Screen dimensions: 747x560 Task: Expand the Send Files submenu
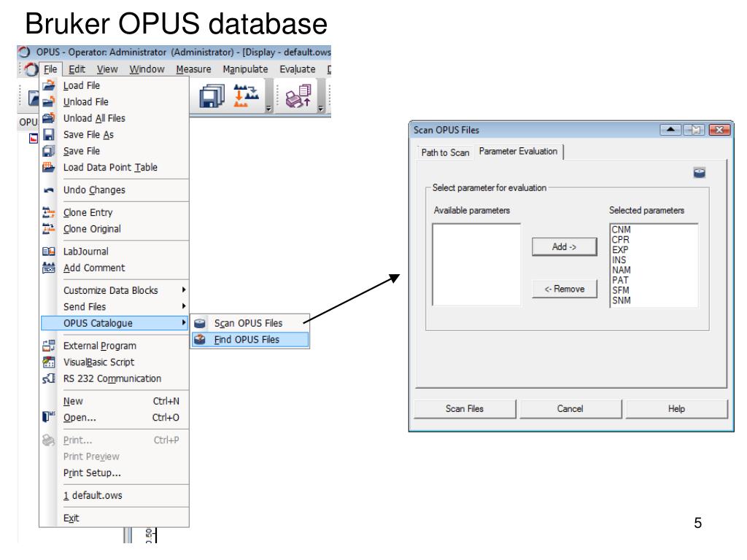pyautogui.click(x=184, y=306)
